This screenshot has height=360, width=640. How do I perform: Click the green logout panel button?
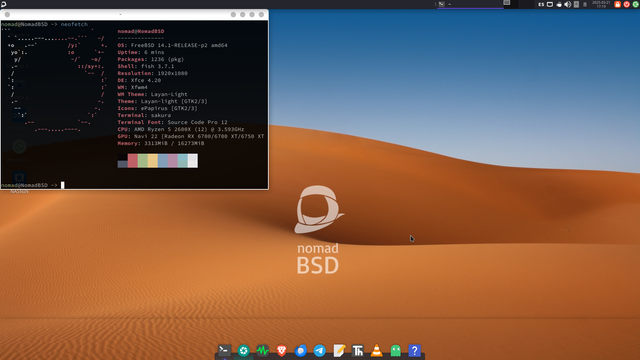pos(636,4)
